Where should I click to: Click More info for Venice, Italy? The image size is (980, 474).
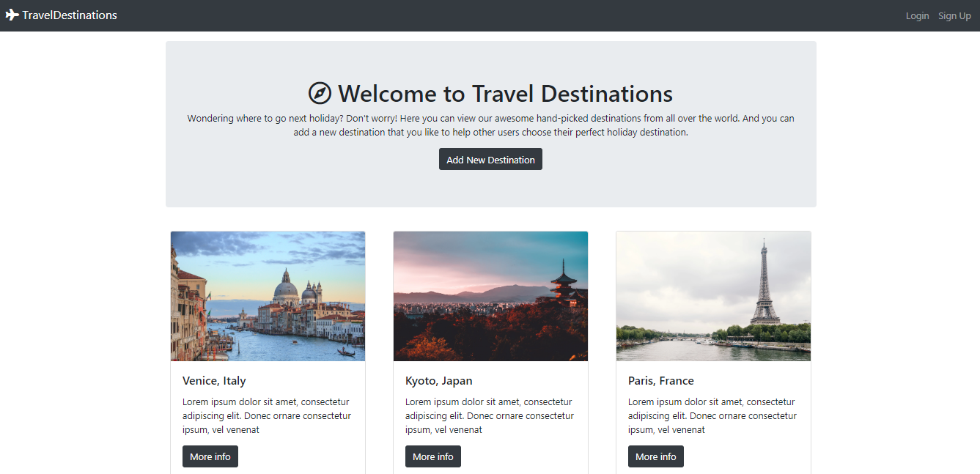click(210, 456)
